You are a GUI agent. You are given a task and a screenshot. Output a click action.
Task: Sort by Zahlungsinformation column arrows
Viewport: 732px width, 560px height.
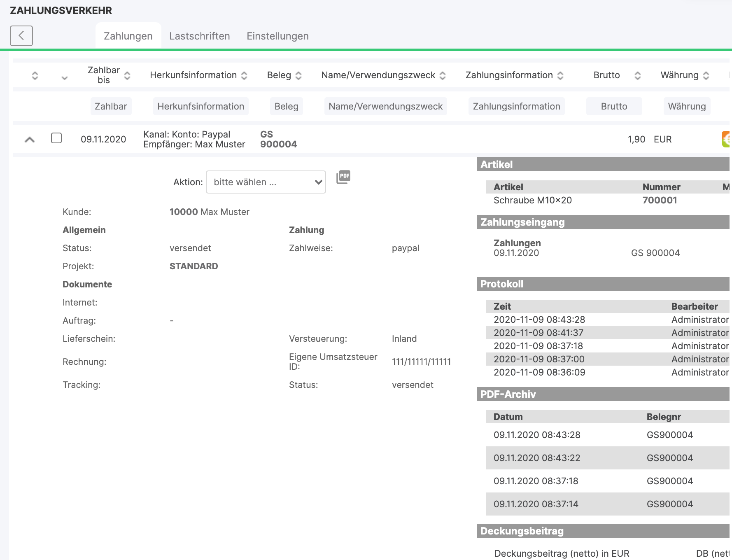click(560, 75)
